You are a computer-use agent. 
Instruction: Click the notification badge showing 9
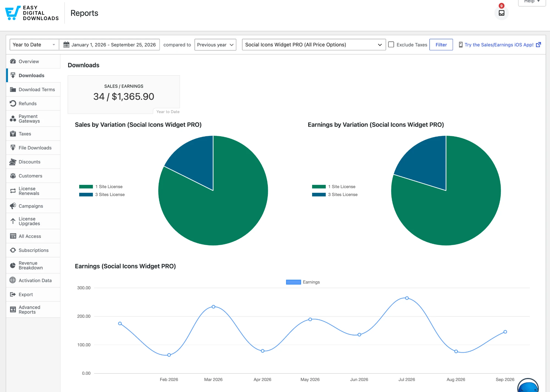(x=501, y=6)
